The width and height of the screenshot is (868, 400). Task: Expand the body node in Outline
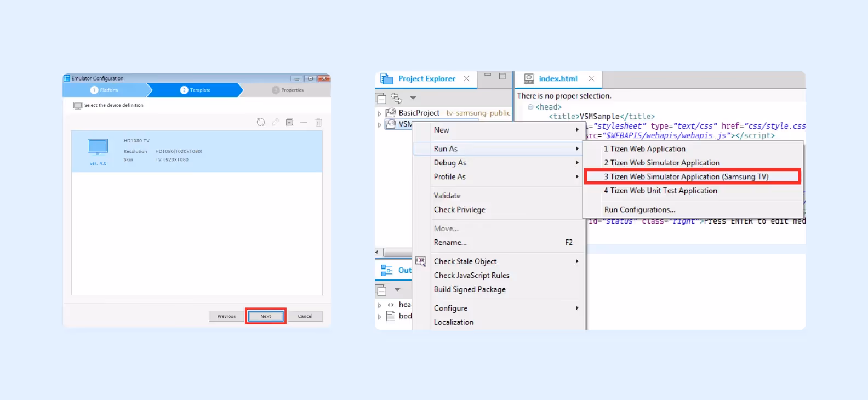click(379, 317)
